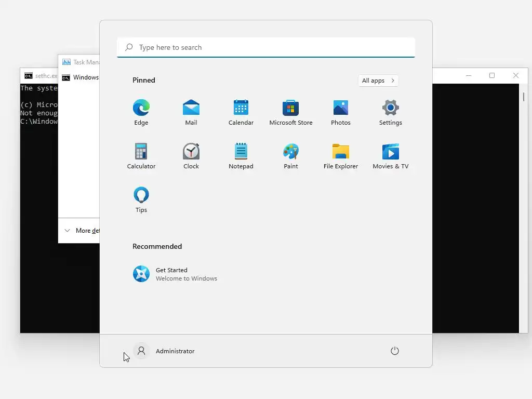Click the search magnifier icon
This screenshot has height=399, width=532.
pos(129,47)
